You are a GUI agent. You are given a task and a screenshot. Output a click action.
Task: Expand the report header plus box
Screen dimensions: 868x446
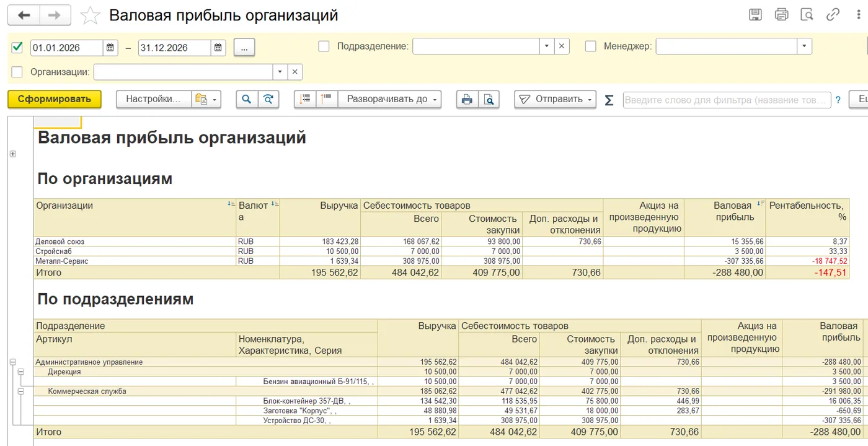tap(13, 154)
